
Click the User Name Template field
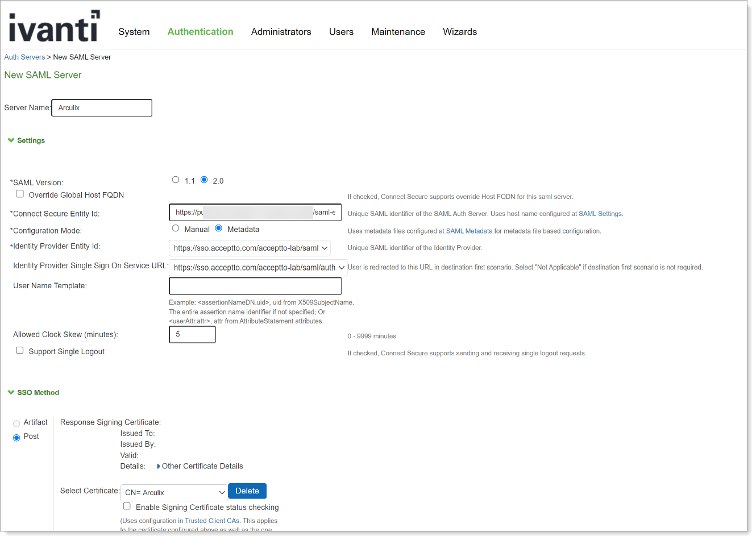point(255,286)
